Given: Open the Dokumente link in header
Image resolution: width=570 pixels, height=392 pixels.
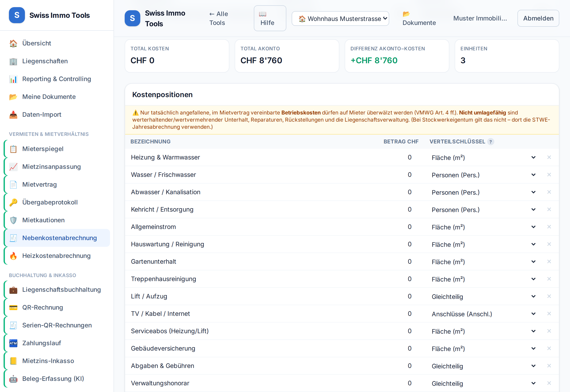Looking at the screenshot, I should (x=419, y=18).
